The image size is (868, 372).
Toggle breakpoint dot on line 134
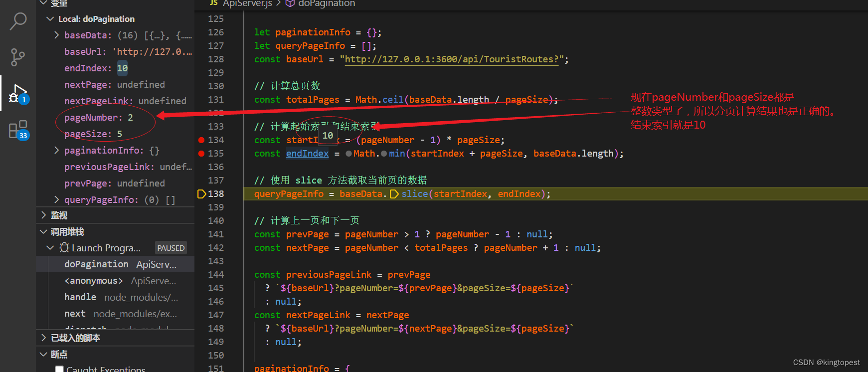click(x=201, y=140)
